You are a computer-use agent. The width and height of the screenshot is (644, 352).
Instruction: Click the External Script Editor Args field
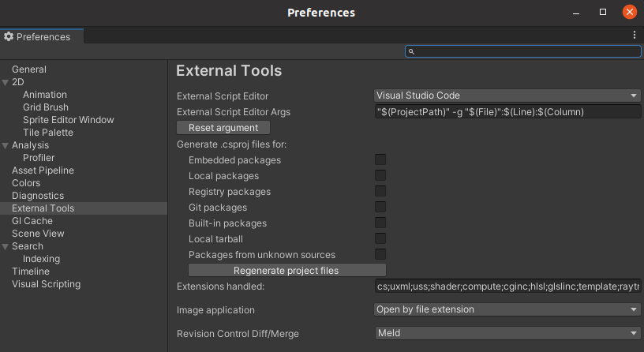(x=507, y=112)
